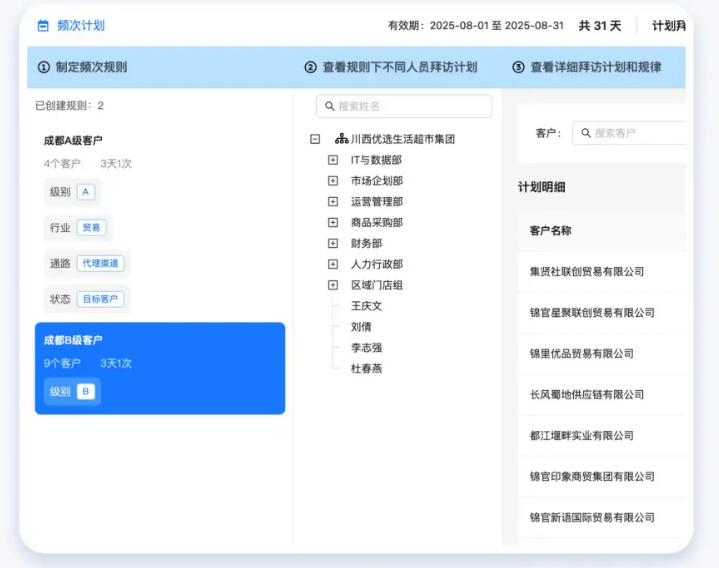Image resolution: width=719 pixels, height=568 pixels.
Task: Choose employee 王庆文 in the tree
Action: pos(366,306)
